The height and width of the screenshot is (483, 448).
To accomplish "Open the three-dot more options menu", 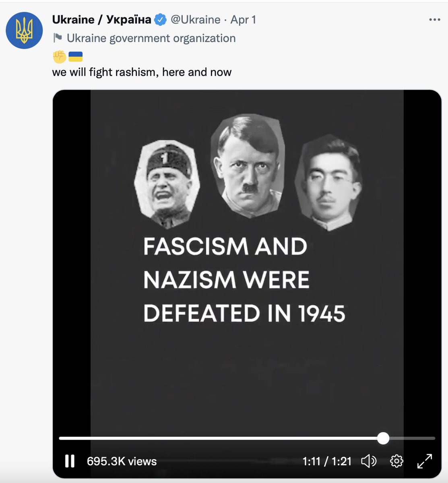I will [x=435, y=19].
